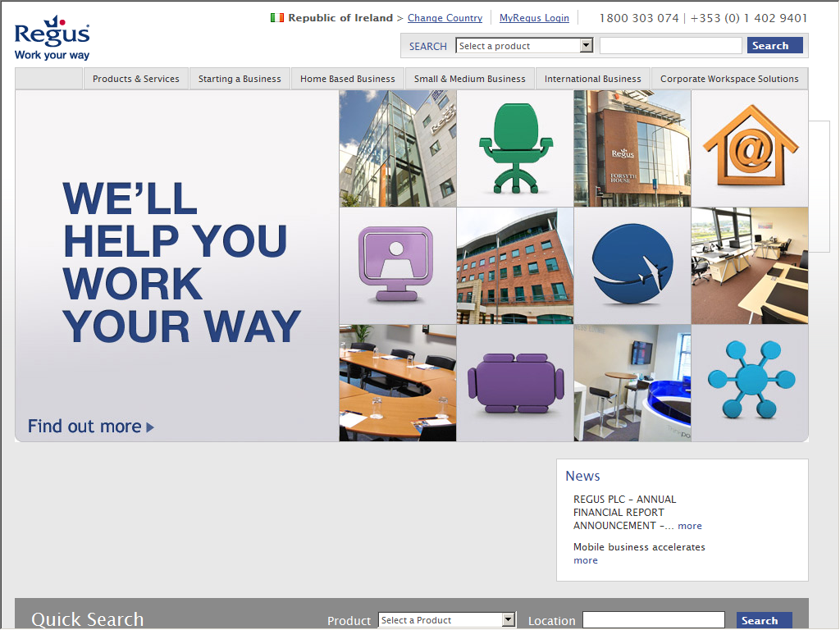Viewport: 840px width, 630px height.
Task: Click the Republic of Ireland country label
Action: coord(340,18)
